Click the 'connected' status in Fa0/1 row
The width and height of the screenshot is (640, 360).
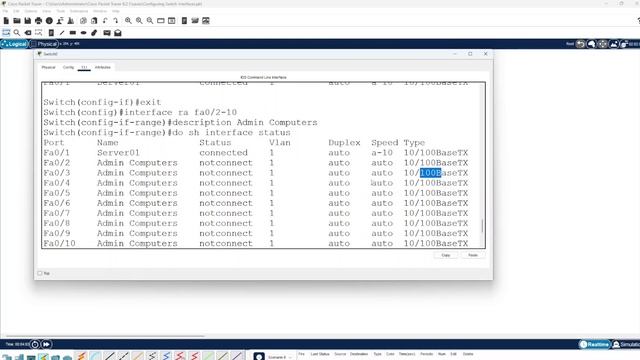(223, 153)
